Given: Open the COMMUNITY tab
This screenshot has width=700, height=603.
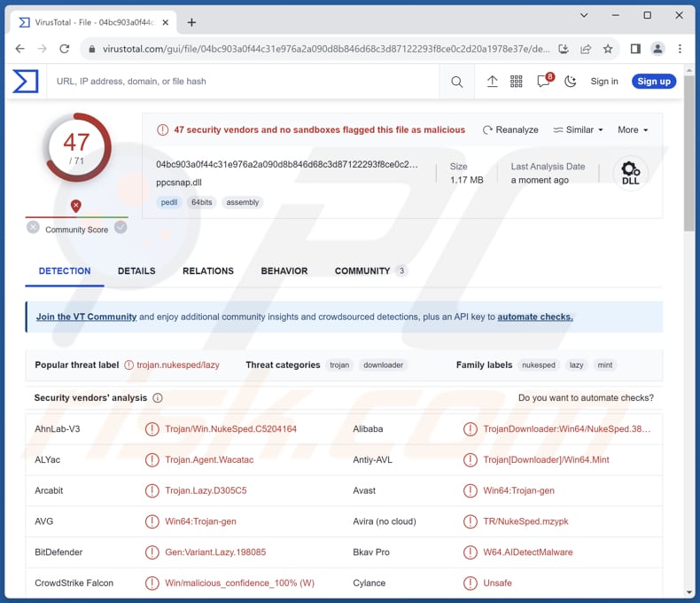Looking at the screenshot, I should [x=370, y=271].
